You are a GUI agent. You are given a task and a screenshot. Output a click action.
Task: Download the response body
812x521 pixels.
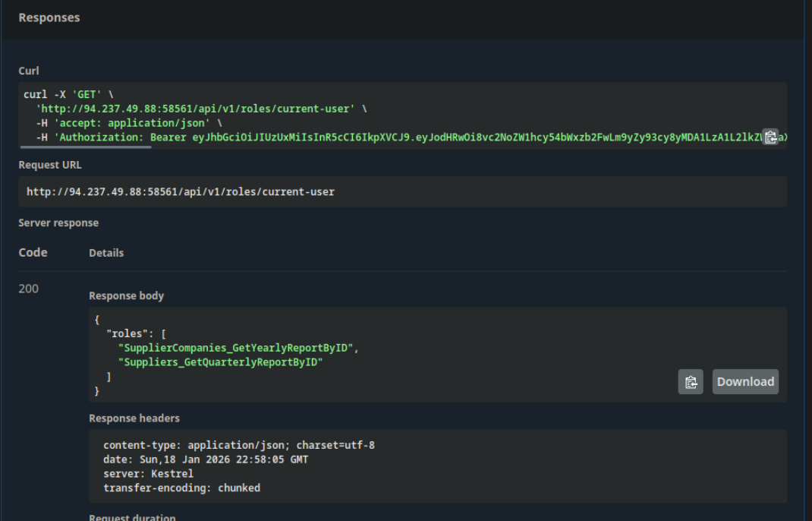click(745, 382)
